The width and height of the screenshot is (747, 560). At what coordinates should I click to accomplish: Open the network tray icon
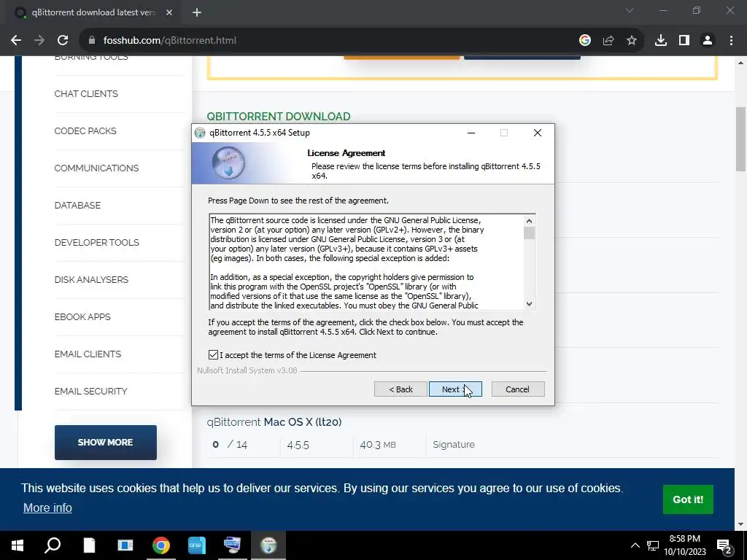(x=653, y=545)
